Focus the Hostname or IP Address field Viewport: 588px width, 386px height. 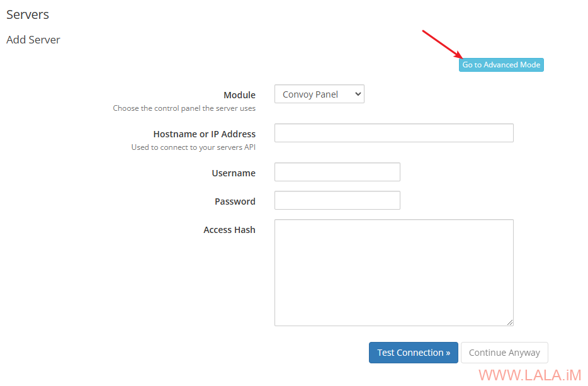393,133
